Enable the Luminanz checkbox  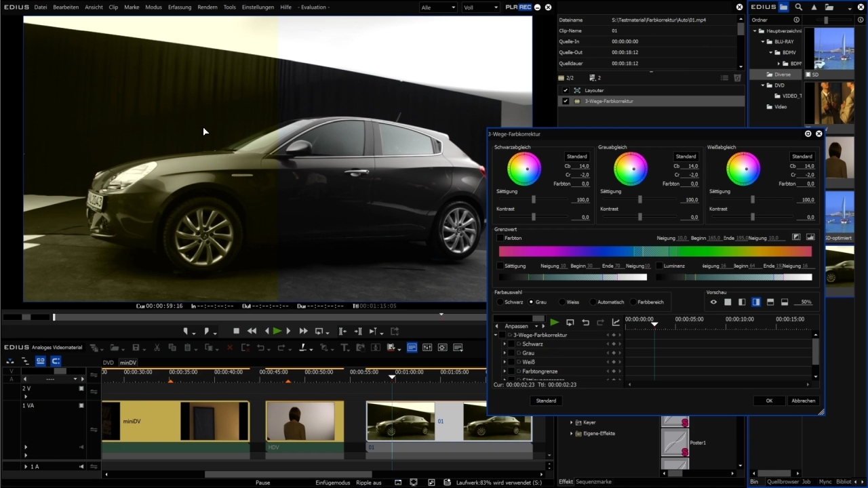659,266
